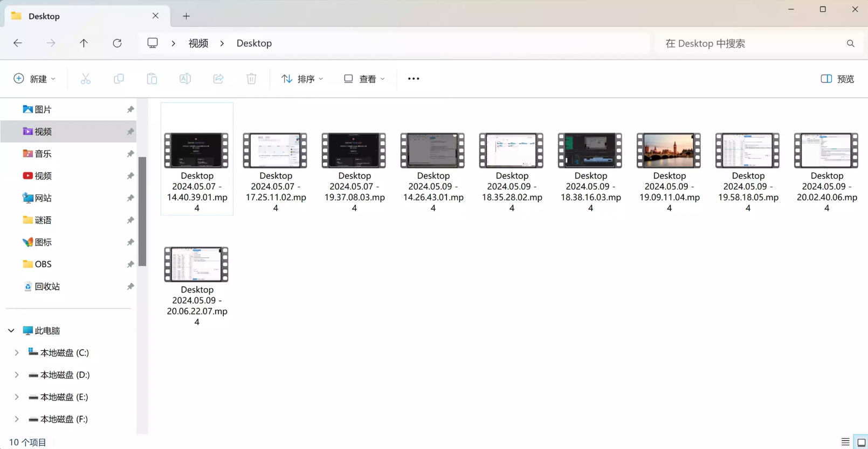868x449 pixels.
Task: Click 视频 in the breadcrumb path
Action: [x=198, y=43]
